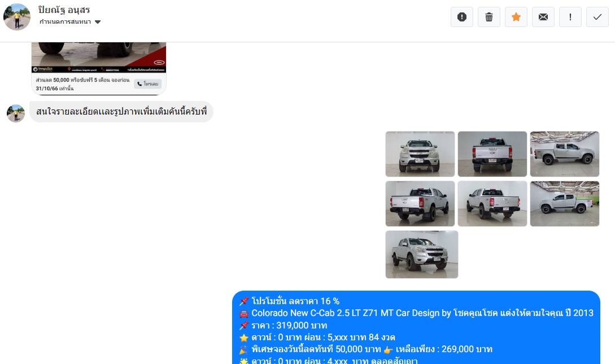
Task: Open rear-right angle photo in second row
Action: point(492,204)
